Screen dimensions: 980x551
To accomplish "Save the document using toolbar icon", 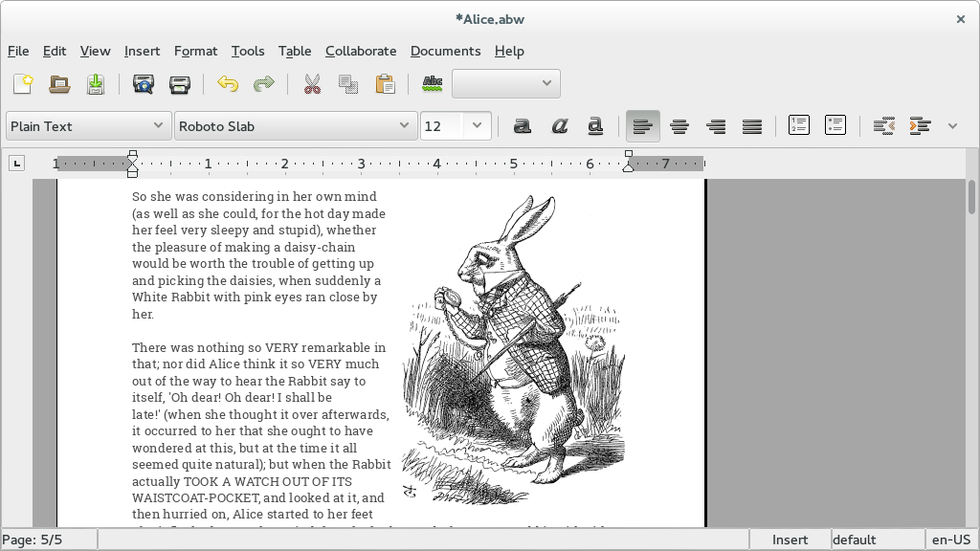I will [96, 84].
